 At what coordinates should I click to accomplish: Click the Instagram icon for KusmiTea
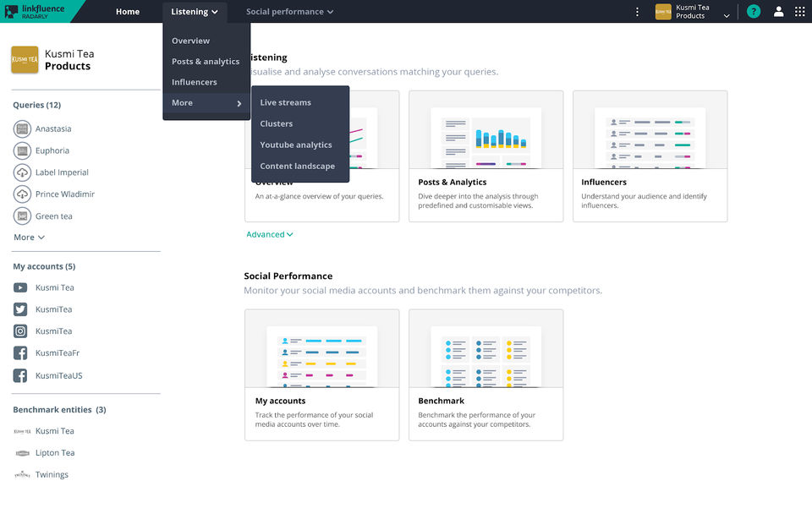[x=20, y=331]
